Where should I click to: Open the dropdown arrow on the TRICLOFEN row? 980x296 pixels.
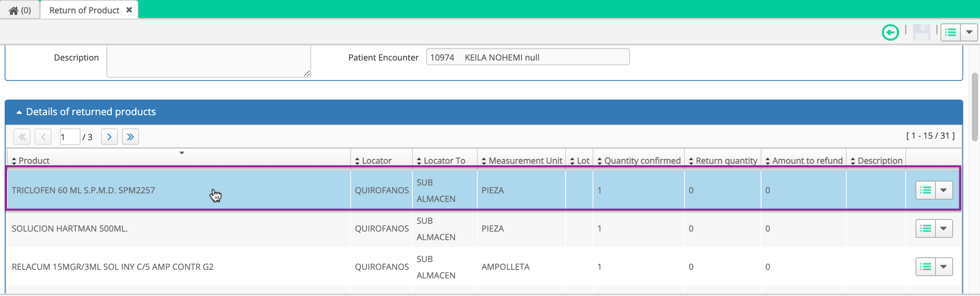943,190
